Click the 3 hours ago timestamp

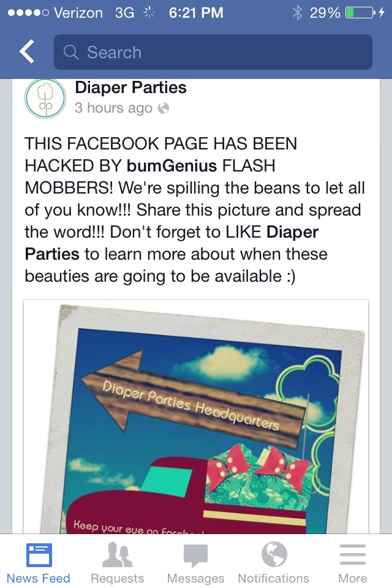[x=113, y=108]
